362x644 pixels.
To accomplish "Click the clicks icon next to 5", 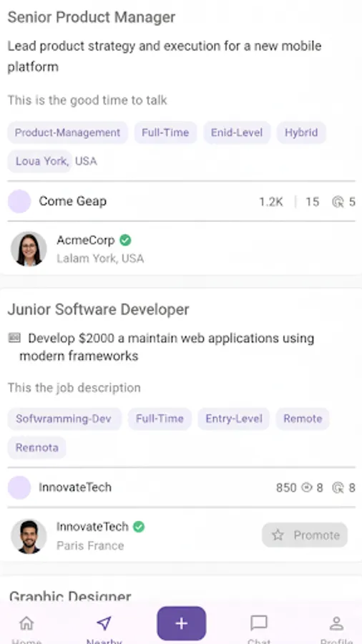I will tap(338, 202).
